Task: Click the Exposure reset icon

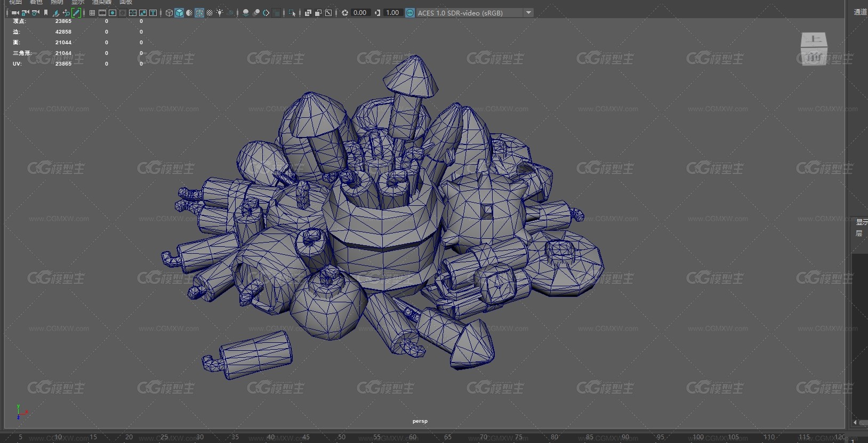Action: pos(345,13)
